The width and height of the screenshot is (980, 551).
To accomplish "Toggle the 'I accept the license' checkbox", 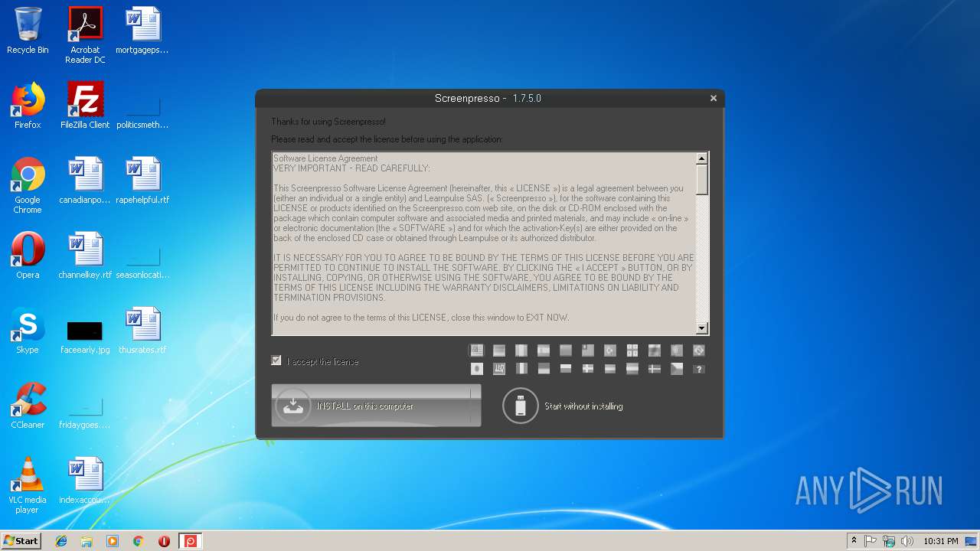I will pyautogui.click(x=276, y=360).
